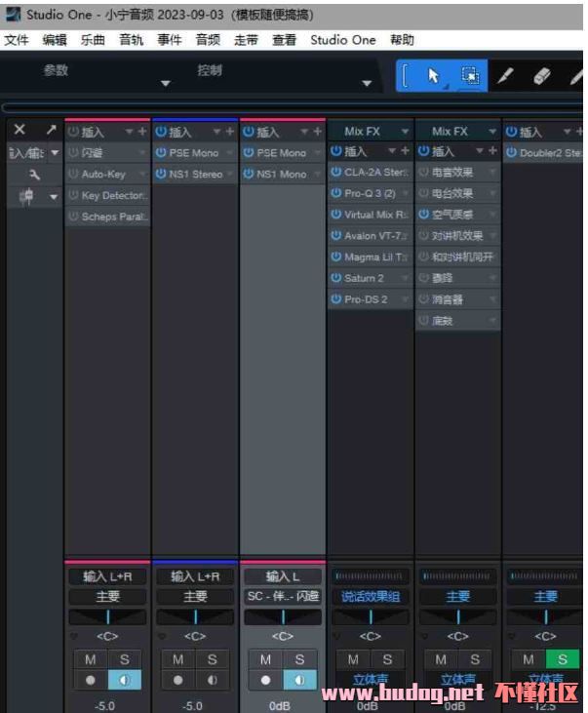Expand the 控制 dropdown arrow
Image resolution: width=588 pixels, height=713 pixels.
click(367, 84)
